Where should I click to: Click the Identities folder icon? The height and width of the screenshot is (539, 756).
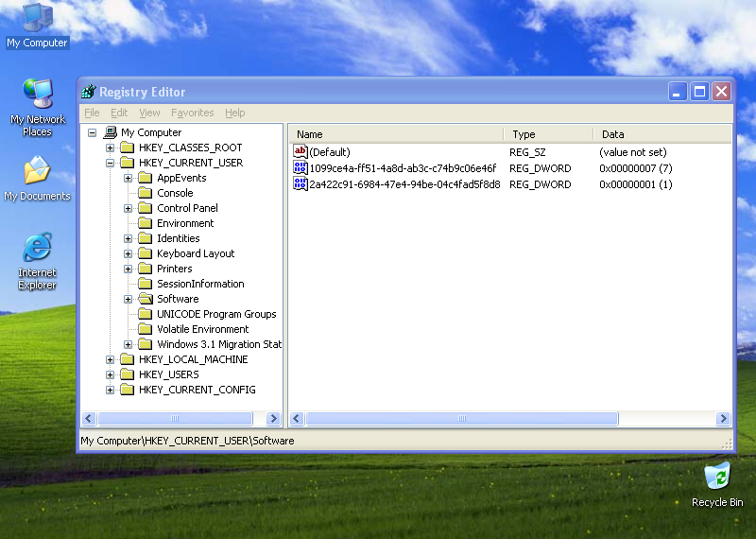[x=146, y=238]
